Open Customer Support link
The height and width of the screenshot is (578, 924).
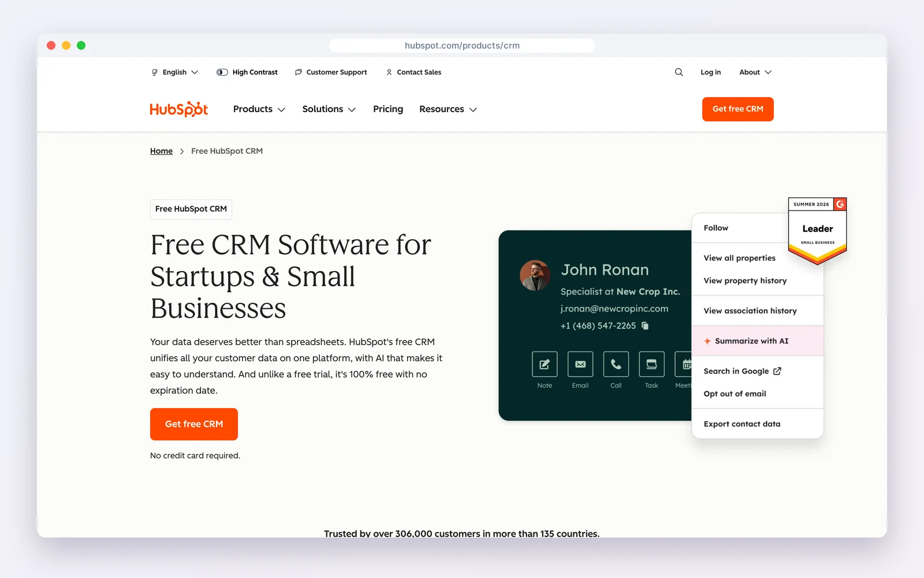(331, 72)
